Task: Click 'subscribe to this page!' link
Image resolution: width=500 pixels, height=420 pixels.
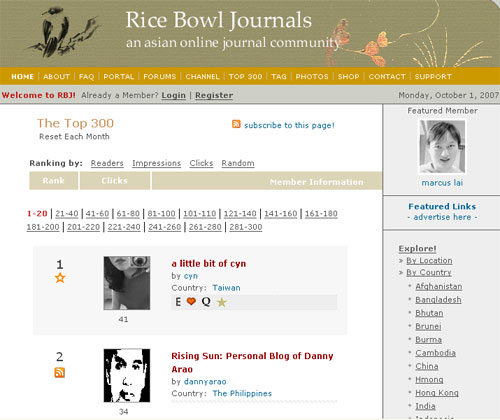Action: [x=289, y=125]
